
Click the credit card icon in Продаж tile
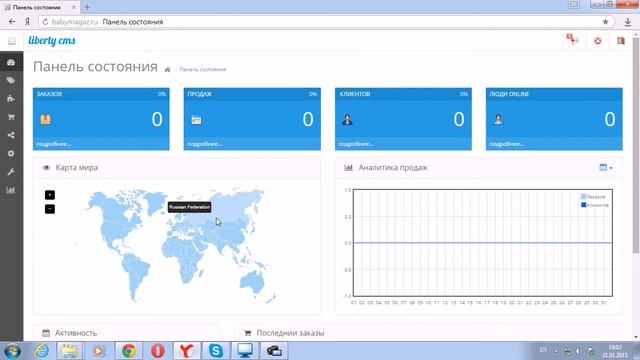point(196,120)
